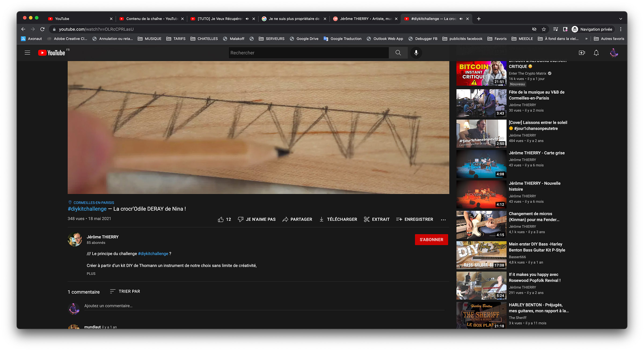The height and width of the screenshot is (351, 644).
Task: Open the publicités facebook bookmarks folder
Action: click(x=463, y=39)
